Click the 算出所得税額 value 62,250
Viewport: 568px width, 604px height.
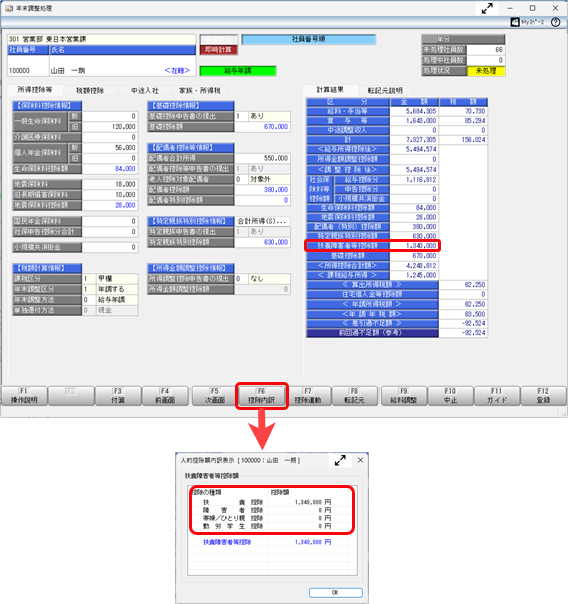[x=463, y=285]
